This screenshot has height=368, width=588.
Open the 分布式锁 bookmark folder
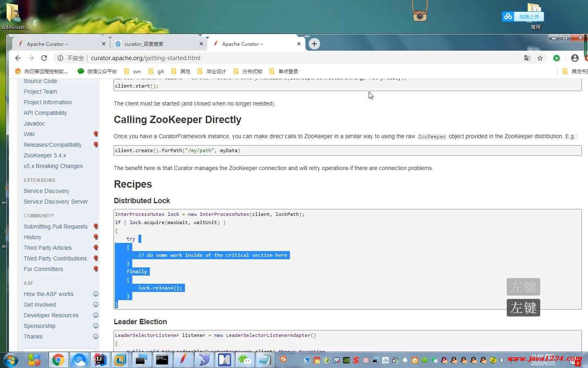click(x=247, y=71)
